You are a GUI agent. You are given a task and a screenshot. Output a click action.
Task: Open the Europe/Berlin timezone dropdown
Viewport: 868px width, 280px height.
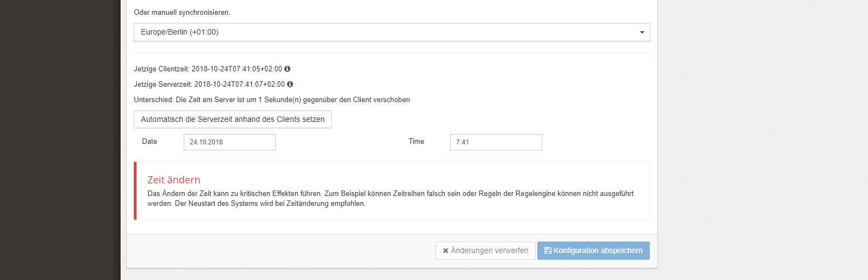pos(392,32)
